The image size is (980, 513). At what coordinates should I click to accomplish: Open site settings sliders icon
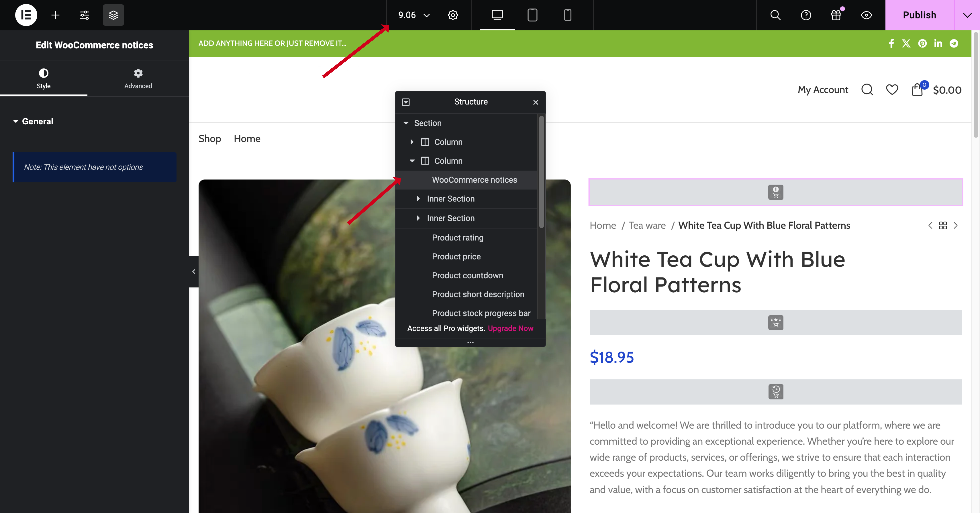pos(84,15)
